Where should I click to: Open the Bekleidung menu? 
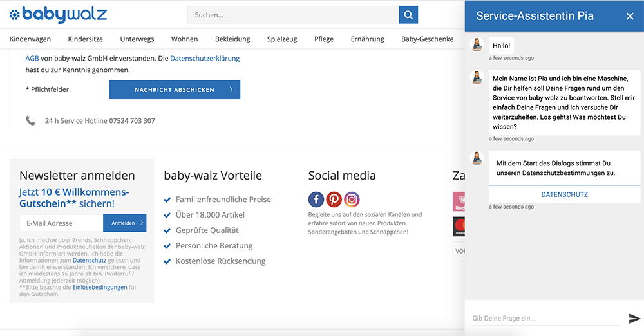click(232, 39)
